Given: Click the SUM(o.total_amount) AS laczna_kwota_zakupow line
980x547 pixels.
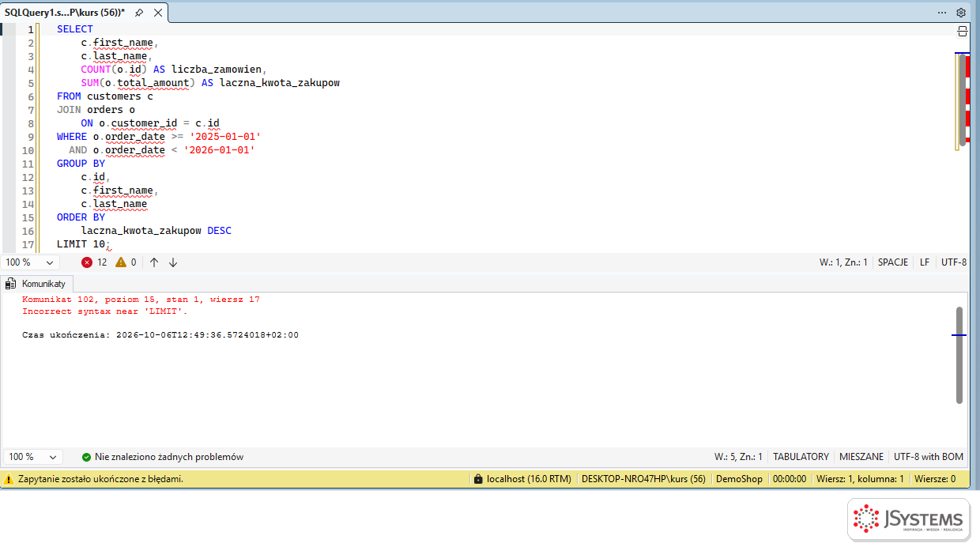Looking at the screenshot, I should [x=210, y=83].
